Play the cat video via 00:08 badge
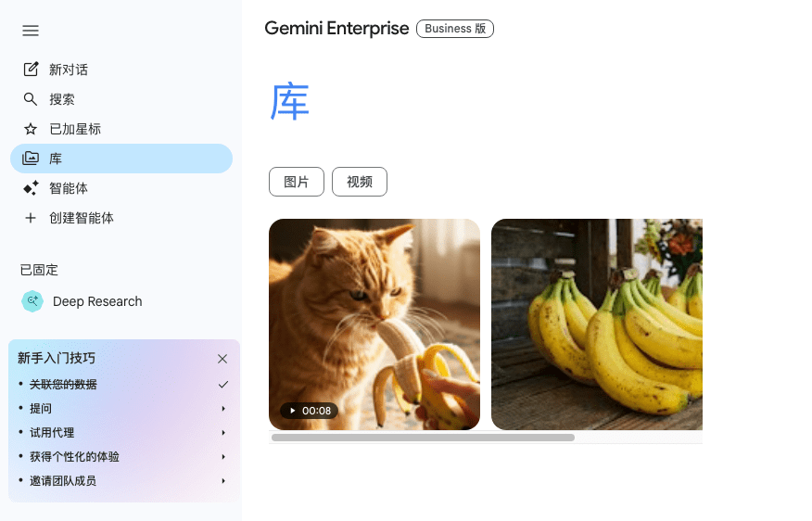812x521 pixels. (310, 411)
